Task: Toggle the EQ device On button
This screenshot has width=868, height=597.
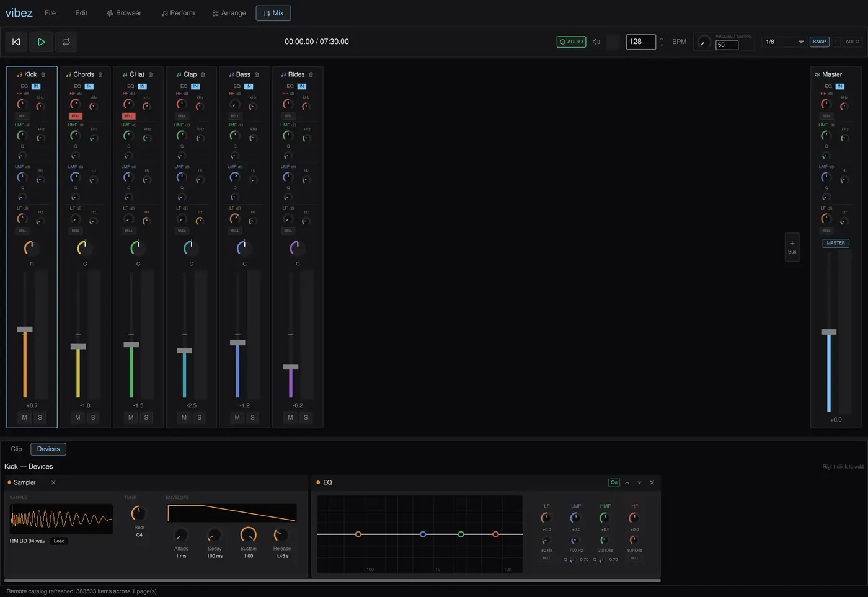Action: point(614,482)
